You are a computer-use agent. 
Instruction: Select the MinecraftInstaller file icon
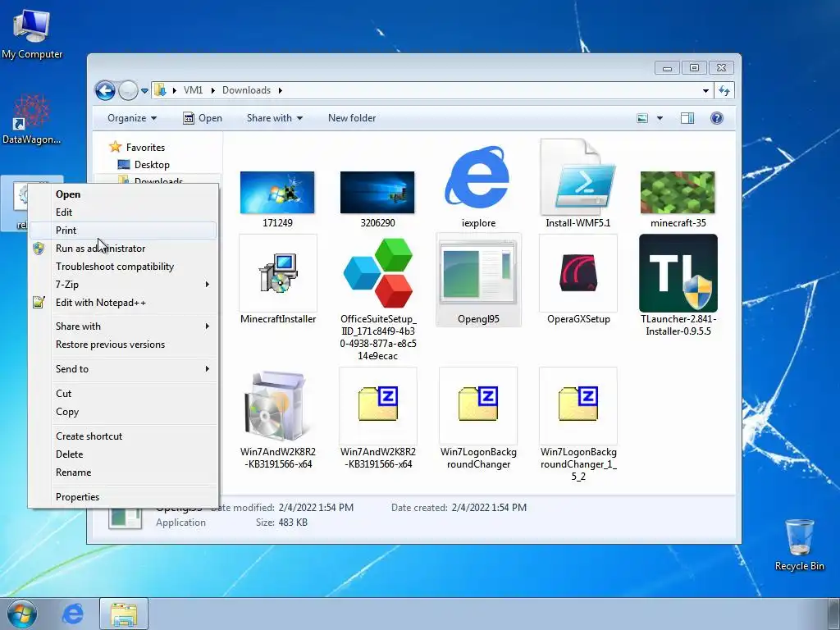click(x=278, y=272)
